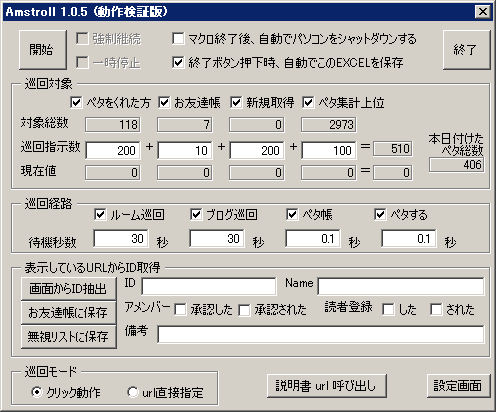Image resolution: width=496 pixels, height=412 pixels.
Task: Click the 画面からID抽出 button
Action: (x=69, y=289)
